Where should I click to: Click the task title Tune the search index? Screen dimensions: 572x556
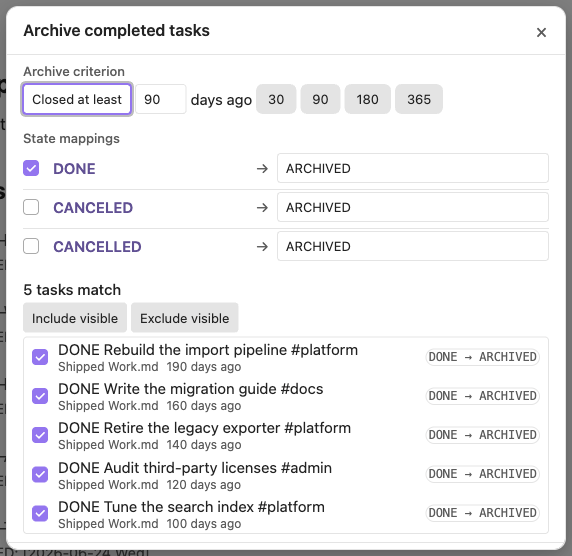192,507
